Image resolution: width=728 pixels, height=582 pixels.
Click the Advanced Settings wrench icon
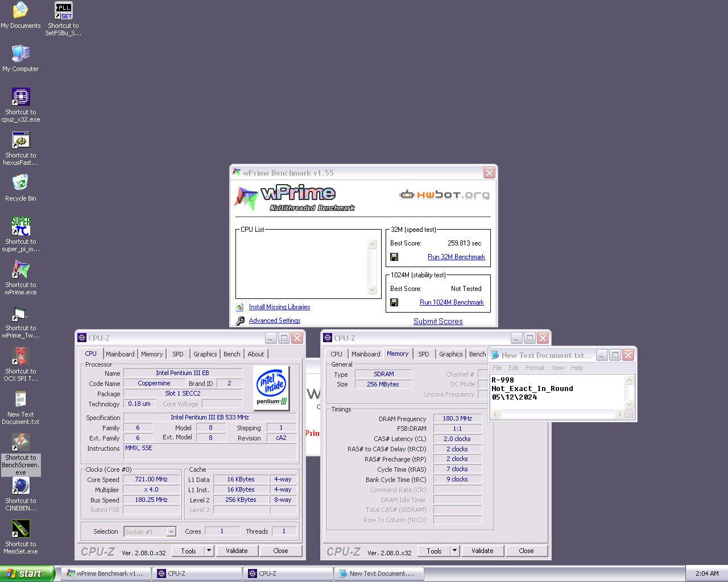(240, 321)
